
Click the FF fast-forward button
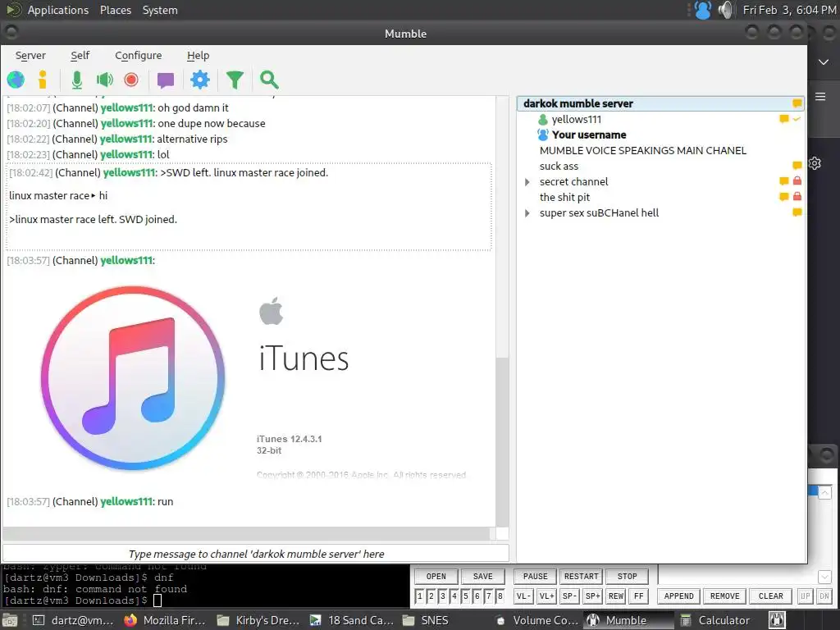click(638, 596)
